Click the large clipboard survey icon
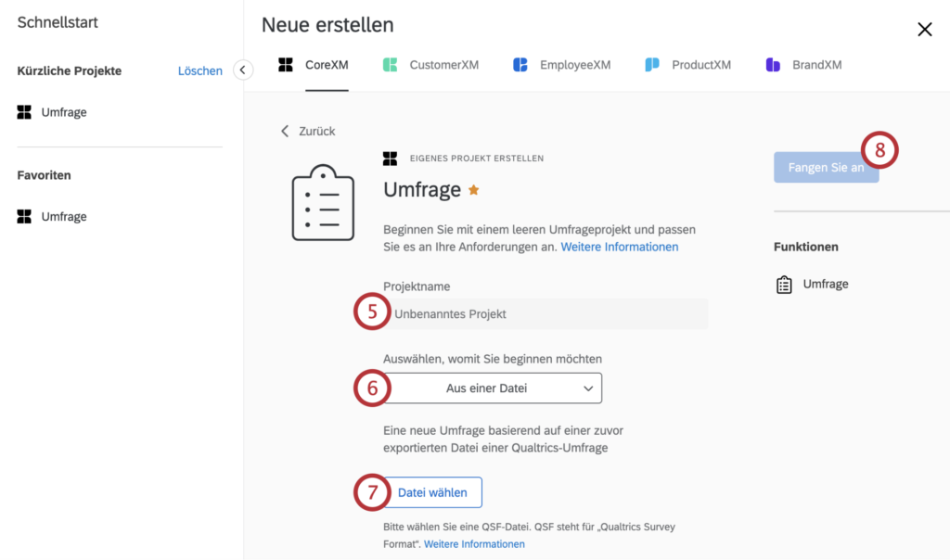 323,203
